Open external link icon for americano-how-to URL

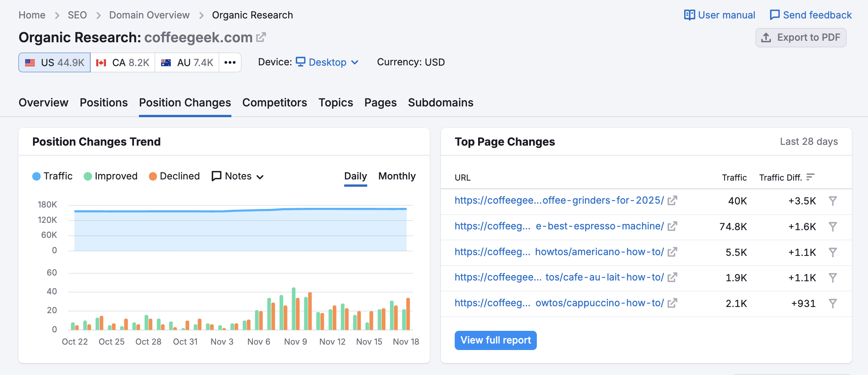(x=672, y=252)
